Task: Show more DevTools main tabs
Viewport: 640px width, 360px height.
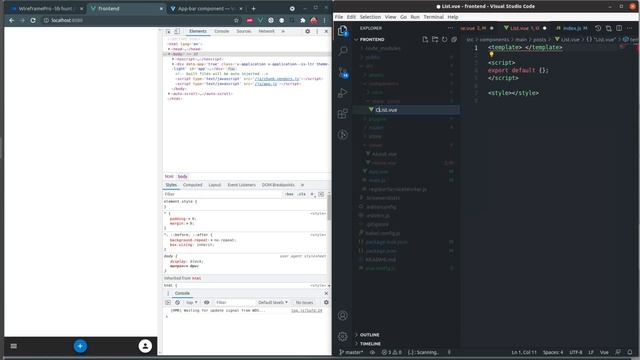Action: [x=283, y=31]
